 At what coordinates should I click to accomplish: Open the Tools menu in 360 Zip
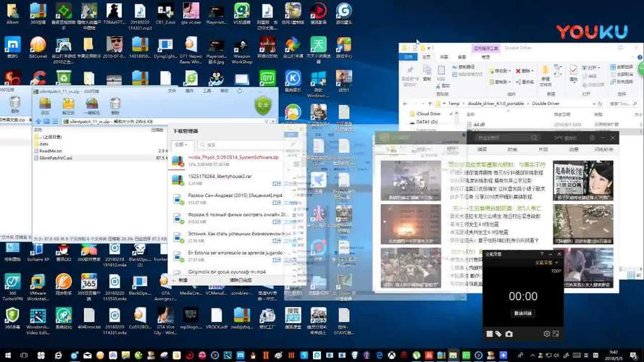click(x=207, y=90)
